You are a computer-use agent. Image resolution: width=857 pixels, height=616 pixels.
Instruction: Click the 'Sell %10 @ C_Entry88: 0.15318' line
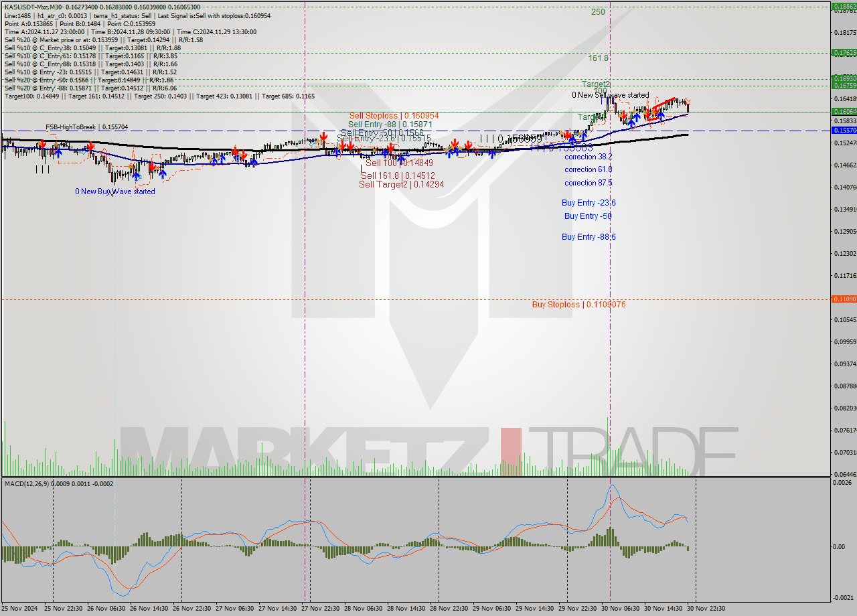90,64
